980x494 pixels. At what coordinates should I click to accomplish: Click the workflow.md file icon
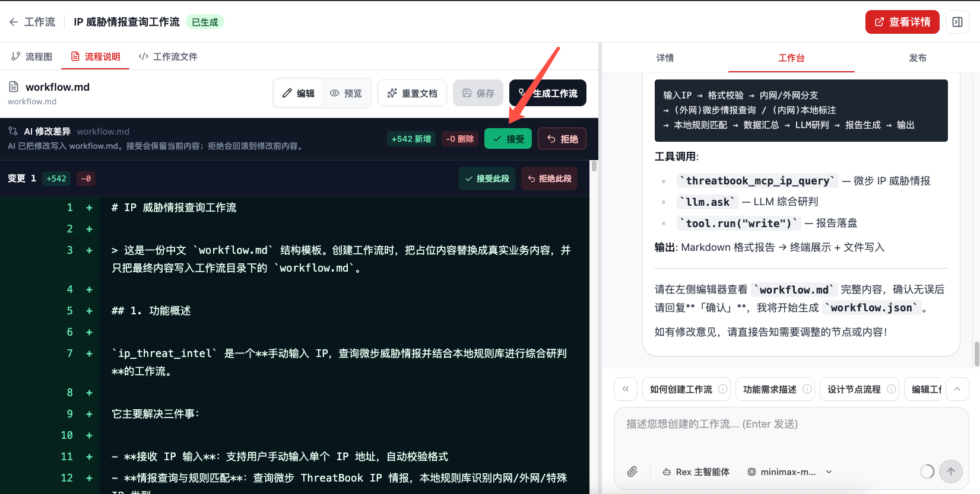14,87
